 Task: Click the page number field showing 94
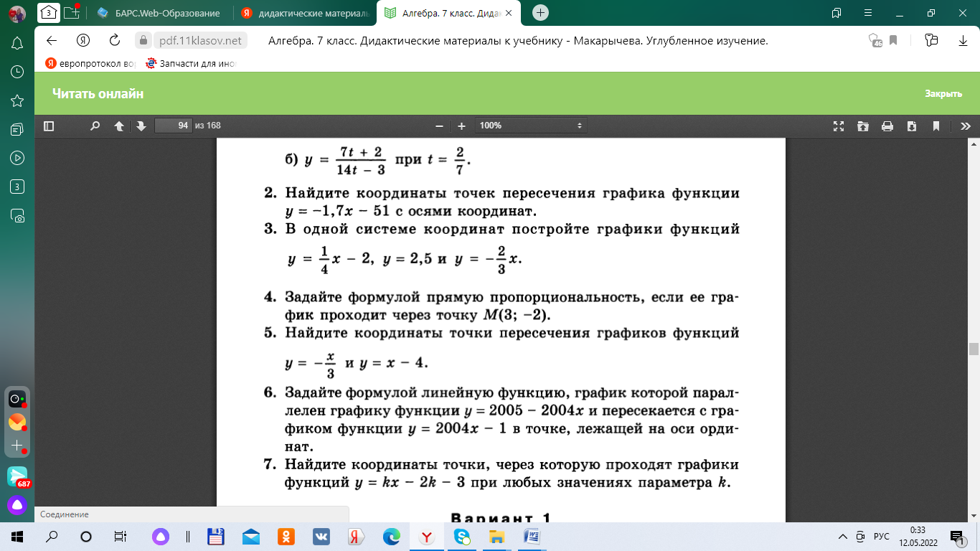pos(174,126)
